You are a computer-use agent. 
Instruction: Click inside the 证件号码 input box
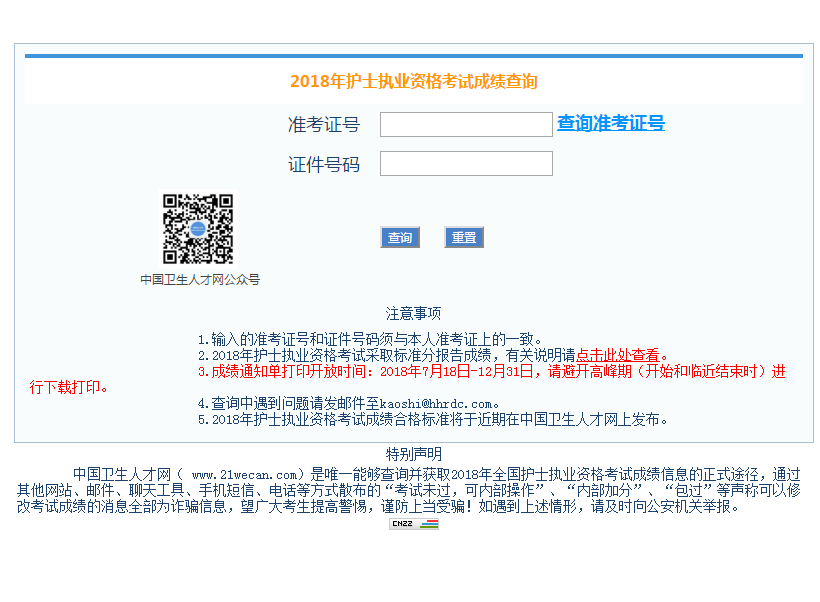coord(466,163)
